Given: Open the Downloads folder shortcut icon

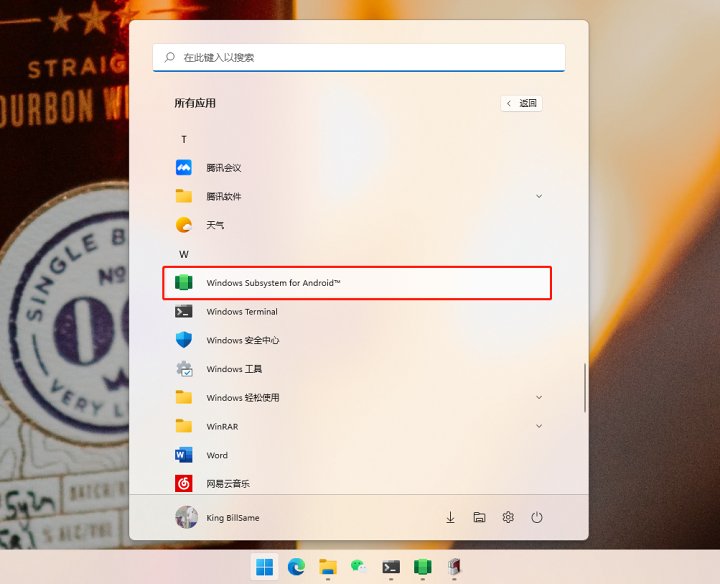Looking at the screenshot, I should 450,517.
